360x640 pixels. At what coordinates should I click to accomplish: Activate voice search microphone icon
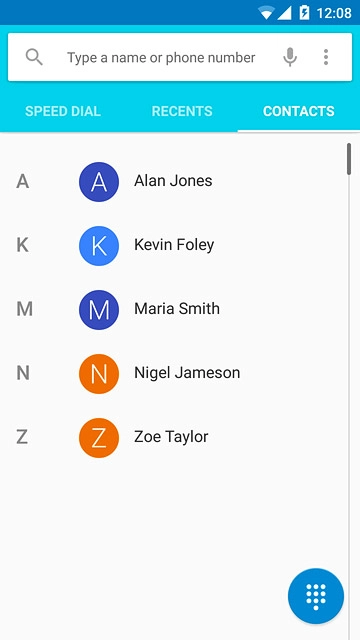290,57
